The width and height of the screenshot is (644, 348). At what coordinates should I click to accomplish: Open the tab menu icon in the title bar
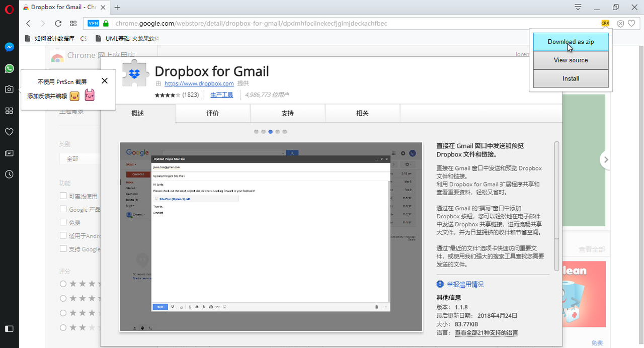pos(578,7)
